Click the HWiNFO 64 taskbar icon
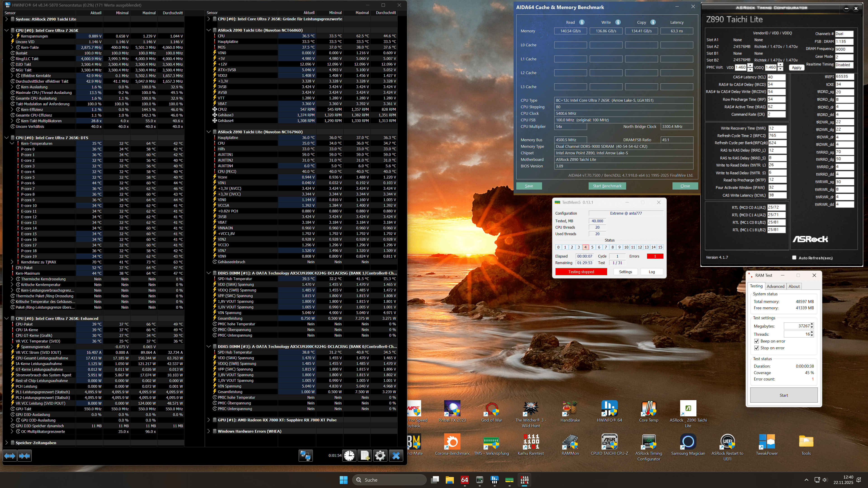 click(x=494, y=480)
